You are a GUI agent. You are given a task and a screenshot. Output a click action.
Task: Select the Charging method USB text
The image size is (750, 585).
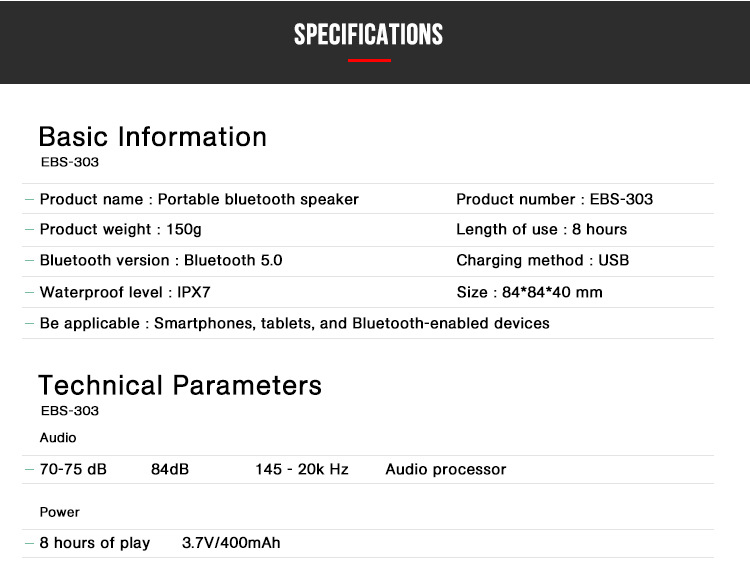pyautogui.click(x=542, y=260)
